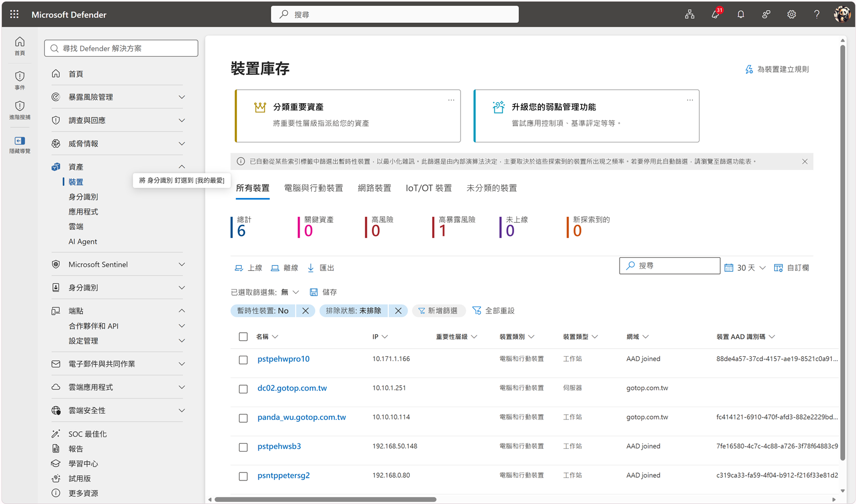Open the 已選取篩選集 無 dropdown
Viewport: 856px width, 504px height.
pyautogui.click(x=290, y=292)
